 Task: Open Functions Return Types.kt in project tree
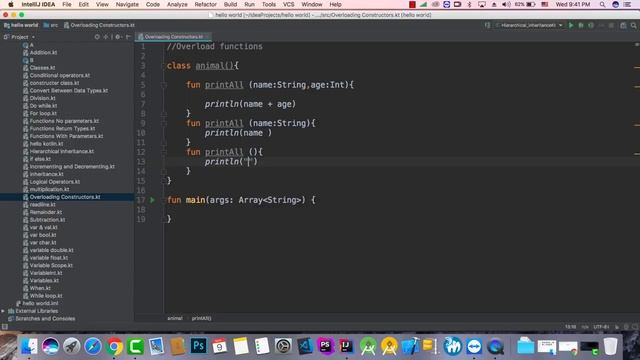pos(62,129)
